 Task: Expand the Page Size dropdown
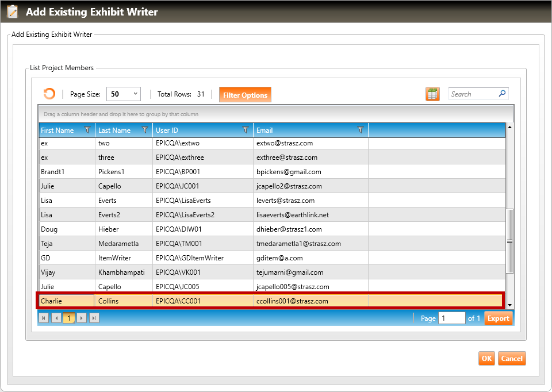[x=136, y=94]
